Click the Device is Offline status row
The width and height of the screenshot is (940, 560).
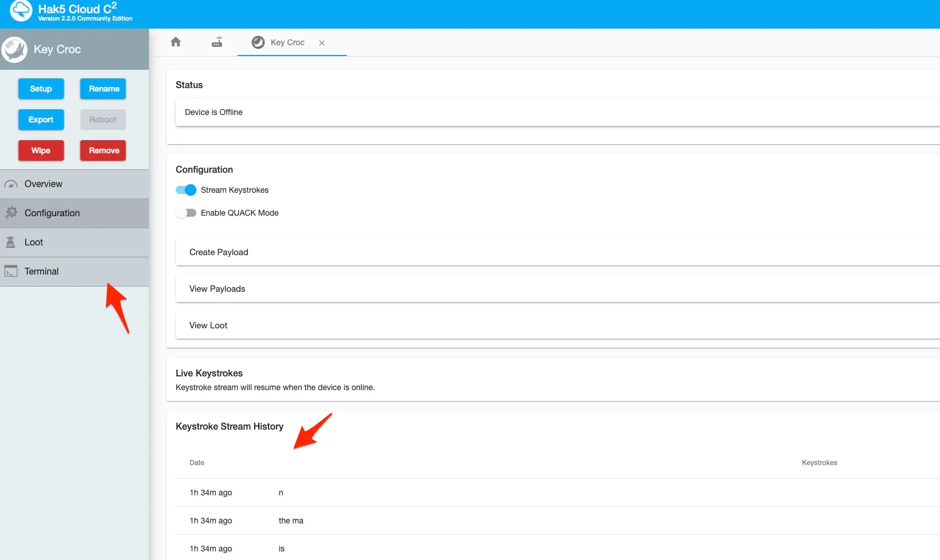click(x=558, y=112)
